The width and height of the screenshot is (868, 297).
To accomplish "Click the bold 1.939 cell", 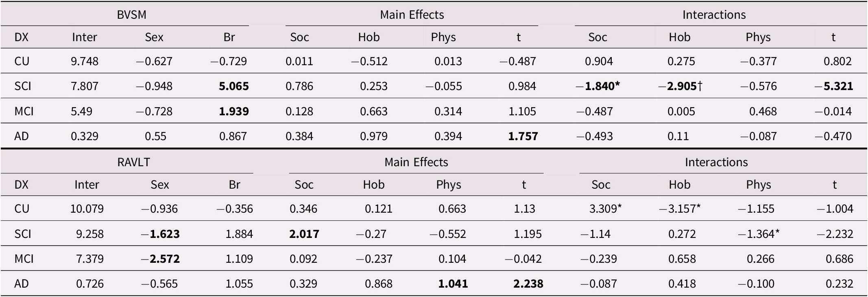I will pyautogui.click(x=234, y=111).
